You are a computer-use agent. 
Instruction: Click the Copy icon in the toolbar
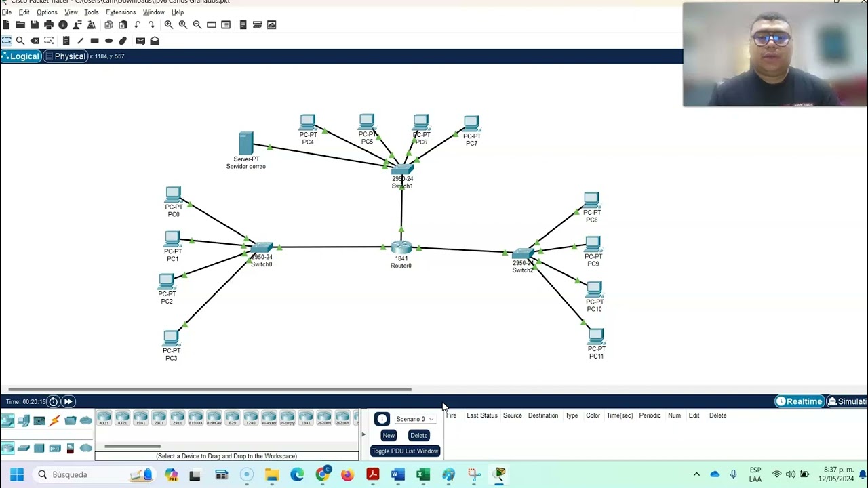pyautogui.click(x=108, y=25)
